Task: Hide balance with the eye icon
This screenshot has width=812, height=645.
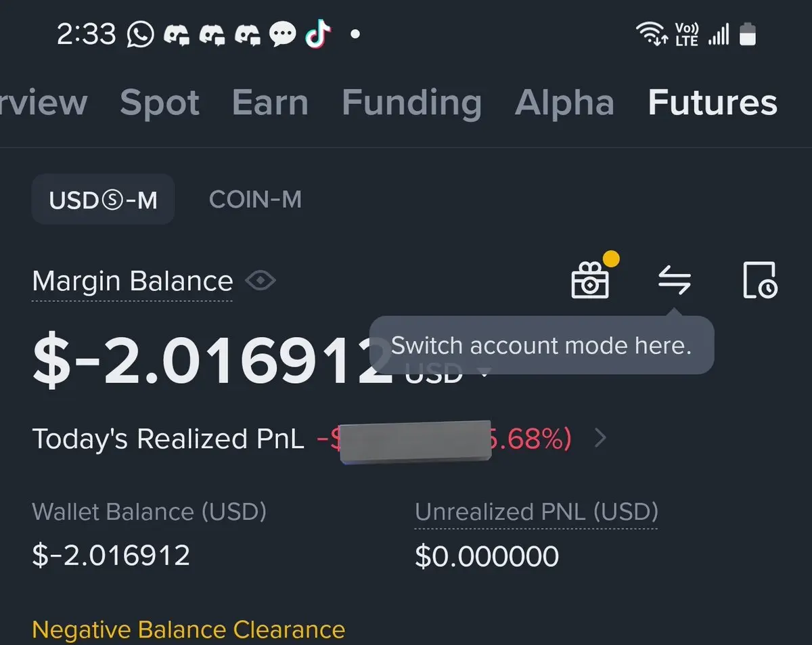Action: click(x=261, y=280)
